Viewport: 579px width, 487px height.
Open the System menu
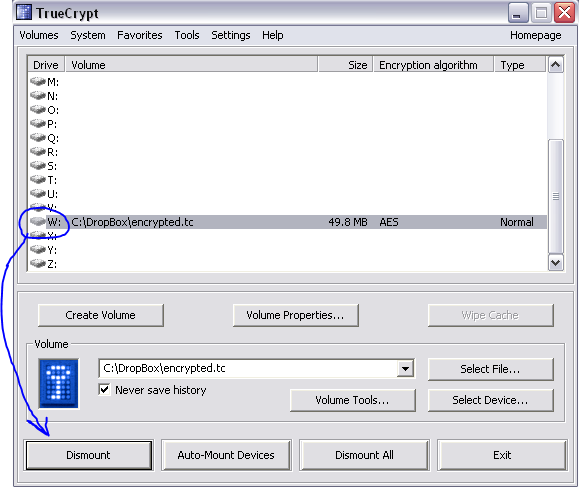click(88, 35)
